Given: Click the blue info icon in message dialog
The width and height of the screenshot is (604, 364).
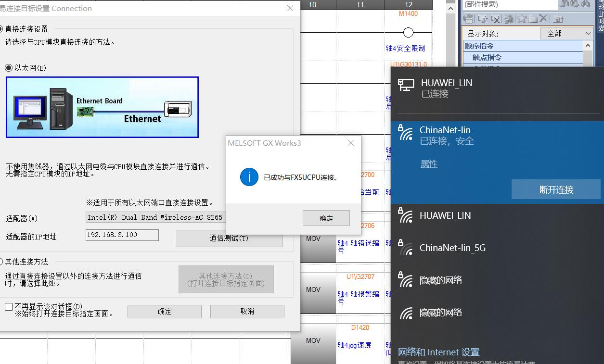Looking at the screenshot, I should click(249, 177).
